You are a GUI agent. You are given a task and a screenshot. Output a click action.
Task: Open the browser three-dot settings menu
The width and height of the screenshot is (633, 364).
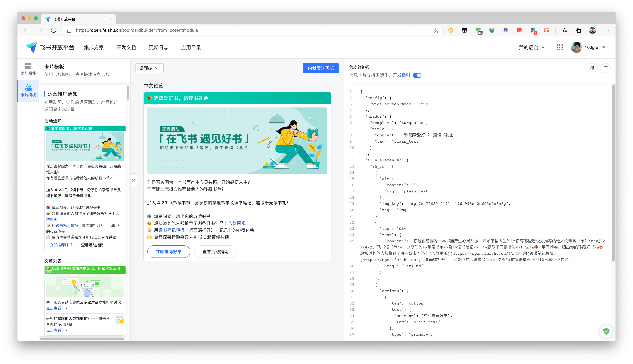607,30
